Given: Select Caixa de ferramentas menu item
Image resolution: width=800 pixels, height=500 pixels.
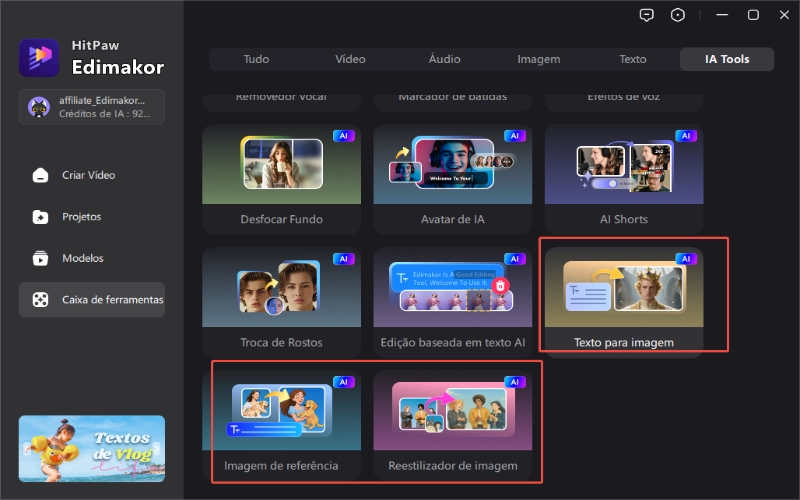Looking at the screenshot, I should click(92, 299).
